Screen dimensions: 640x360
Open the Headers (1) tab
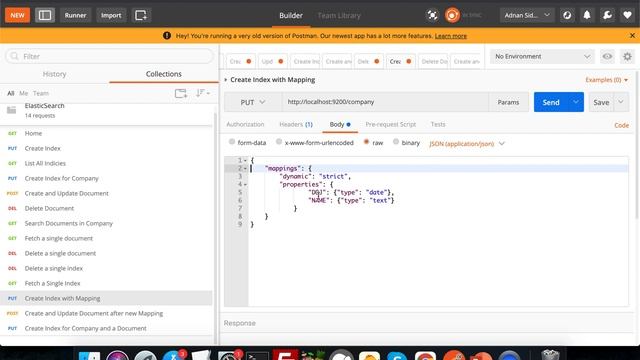tap(296, 124)
